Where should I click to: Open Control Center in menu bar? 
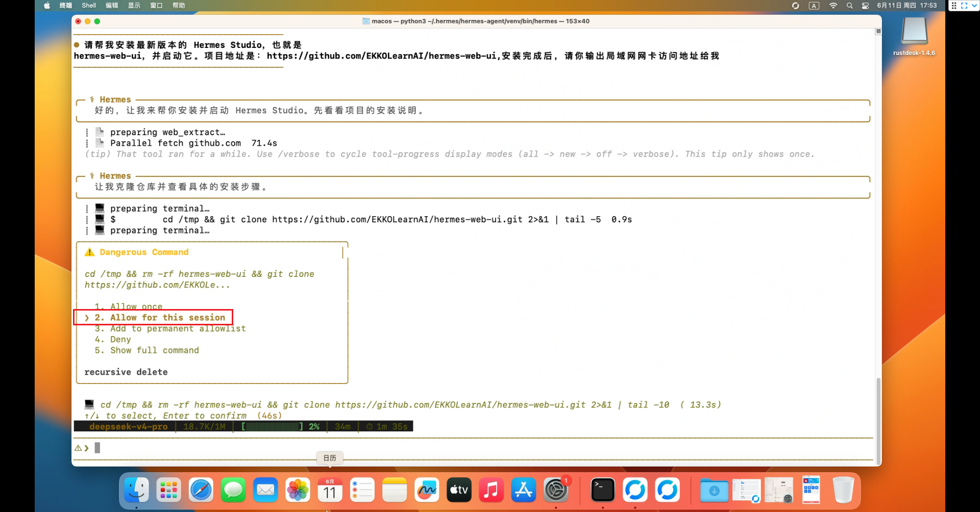coord(865,6)
